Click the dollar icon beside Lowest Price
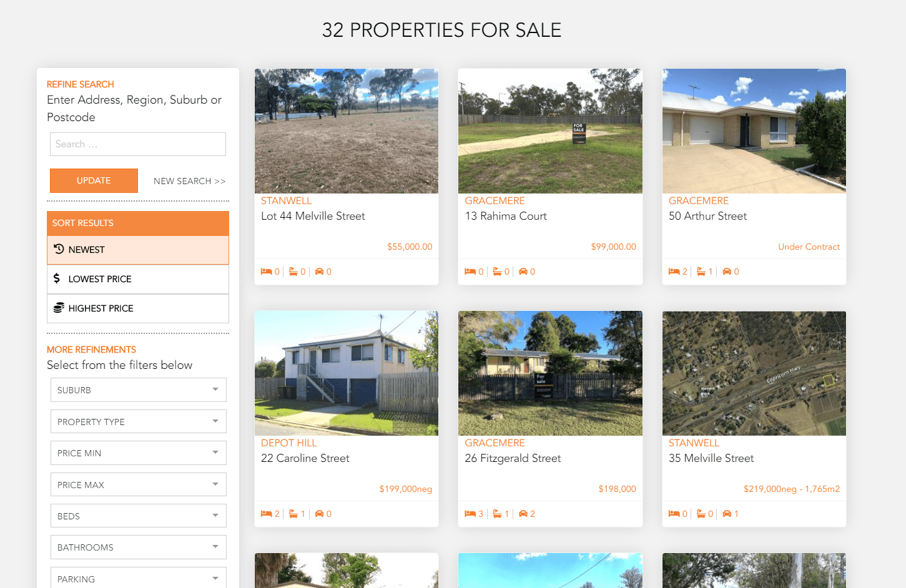The width and height of the screenshot is (906, 588). (57, 278)
